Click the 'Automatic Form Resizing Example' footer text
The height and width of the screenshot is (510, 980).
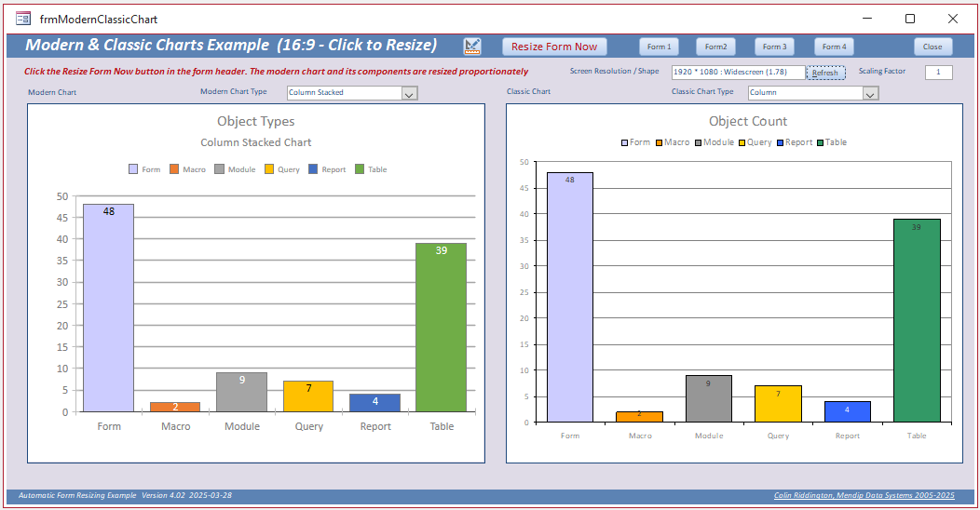tap(77, 495)
